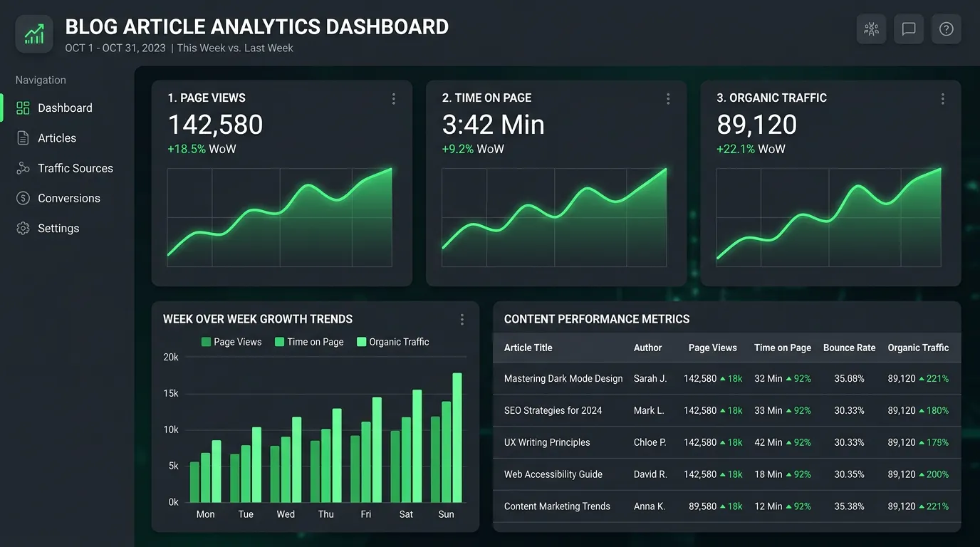Sort by Article Title column header
The width and height of the screenshot is (980, 547).
coord(528,348)
